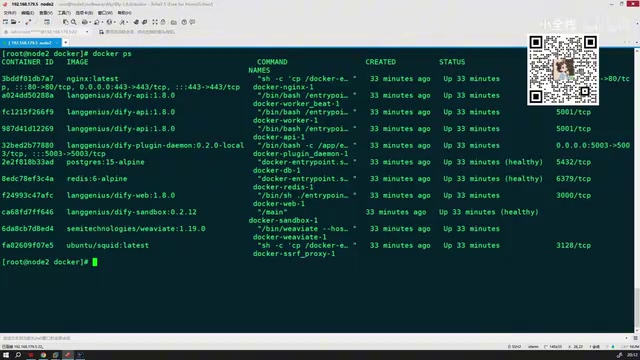The width and height of the screenshot is (640, 360).
Task: Expand the globe encoding dropdown arrow
Action: click(x=115, y=22)
